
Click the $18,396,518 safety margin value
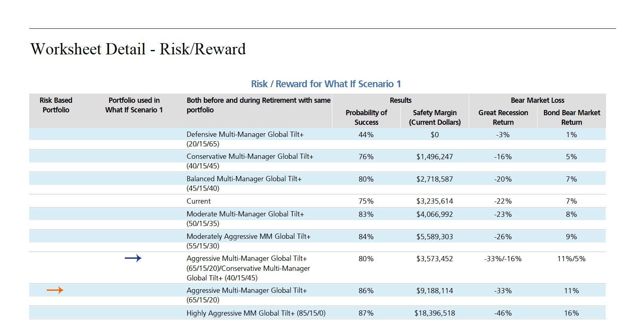coord(434,313)
